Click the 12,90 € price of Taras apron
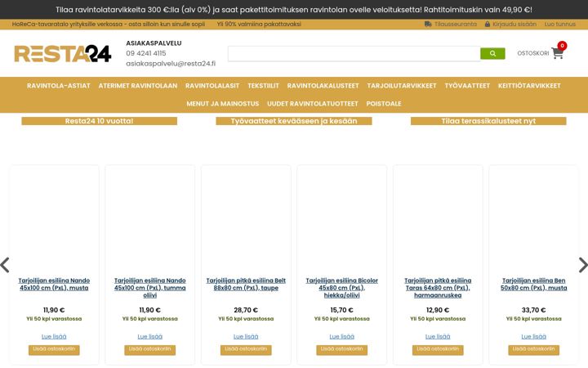 pyautogui.click(x=438, y=310)
